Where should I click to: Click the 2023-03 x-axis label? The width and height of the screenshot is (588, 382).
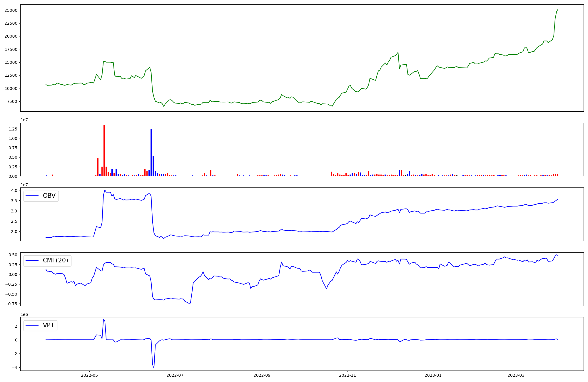[516, 375]
